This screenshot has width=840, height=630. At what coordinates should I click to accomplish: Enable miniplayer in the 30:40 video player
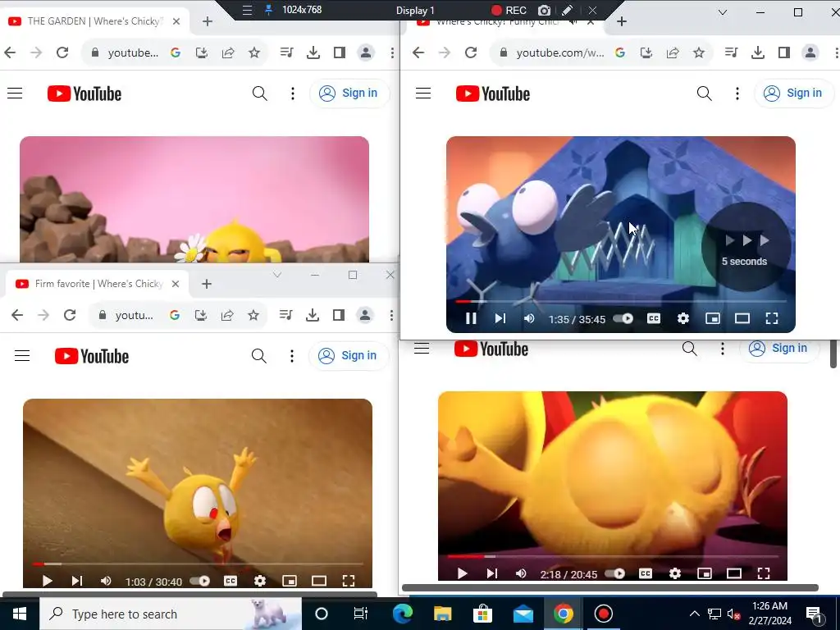pyautogui.click(x=290, y=582)
